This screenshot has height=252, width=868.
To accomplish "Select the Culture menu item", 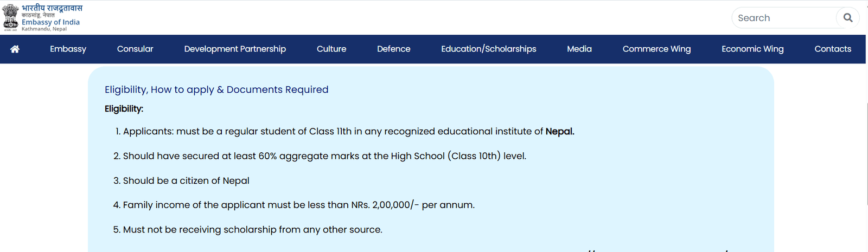I will [x=331, y=49].
